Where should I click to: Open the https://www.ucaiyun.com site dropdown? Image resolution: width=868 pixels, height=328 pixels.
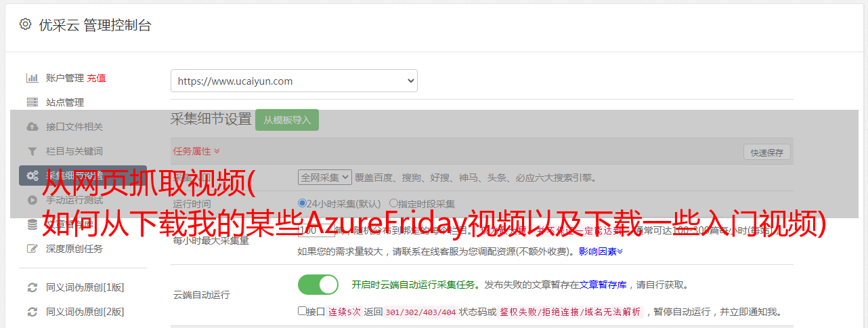(294, 81)
